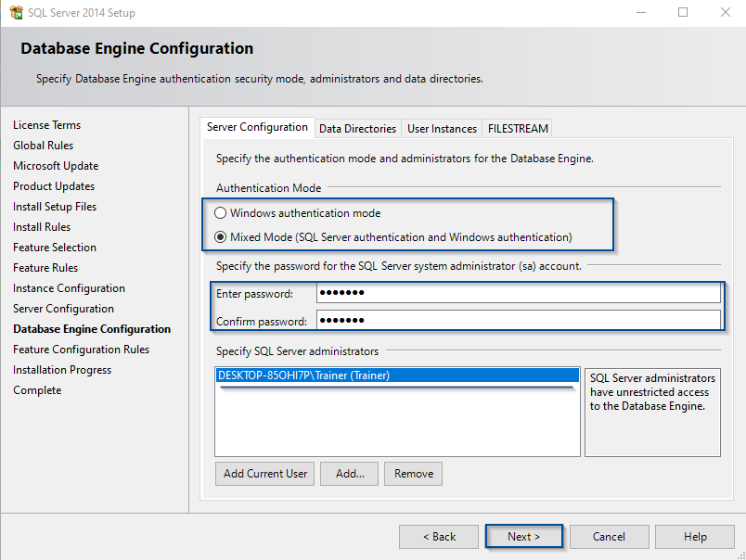The image size is (746, 560).
Task: Click the SQL Server Setup title bar icon
Action: (16, 13)
